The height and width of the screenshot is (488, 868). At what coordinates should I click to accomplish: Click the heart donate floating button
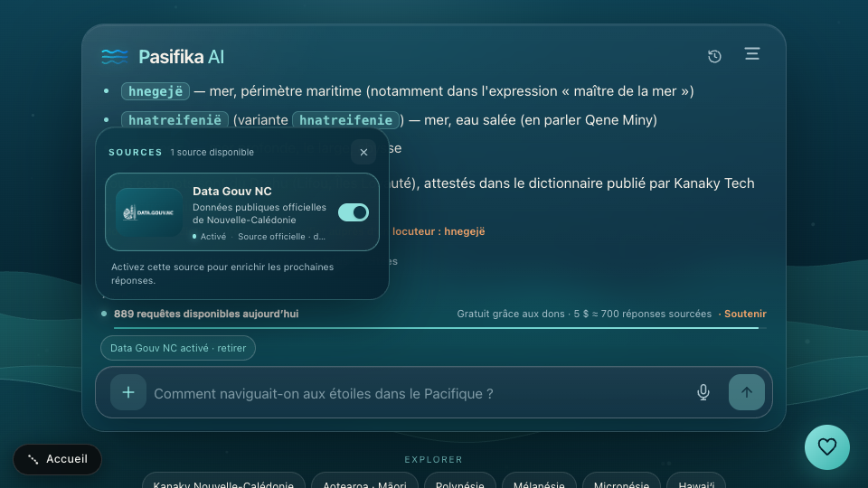click(x=827, y=447)
